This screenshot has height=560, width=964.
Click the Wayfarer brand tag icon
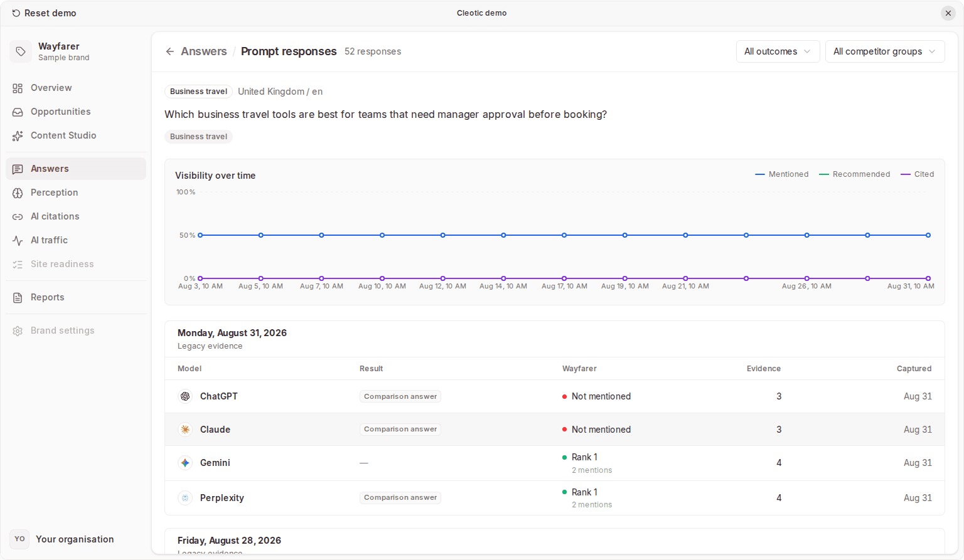coord(21,51)
